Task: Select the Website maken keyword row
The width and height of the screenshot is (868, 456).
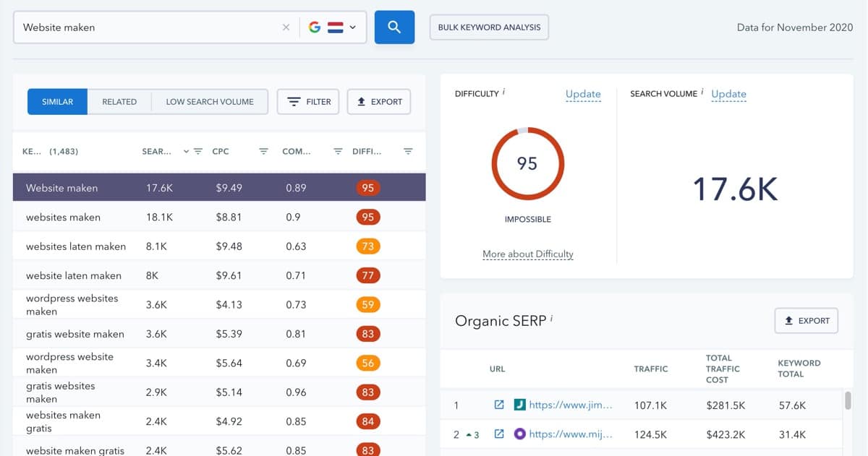Action: click(219, 188)
